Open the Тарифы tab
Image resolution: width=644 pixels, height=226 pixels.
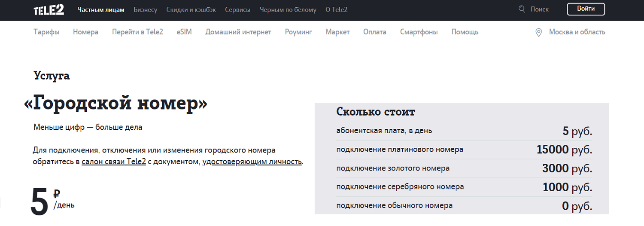pyautogui.click(x=46, y=32)
